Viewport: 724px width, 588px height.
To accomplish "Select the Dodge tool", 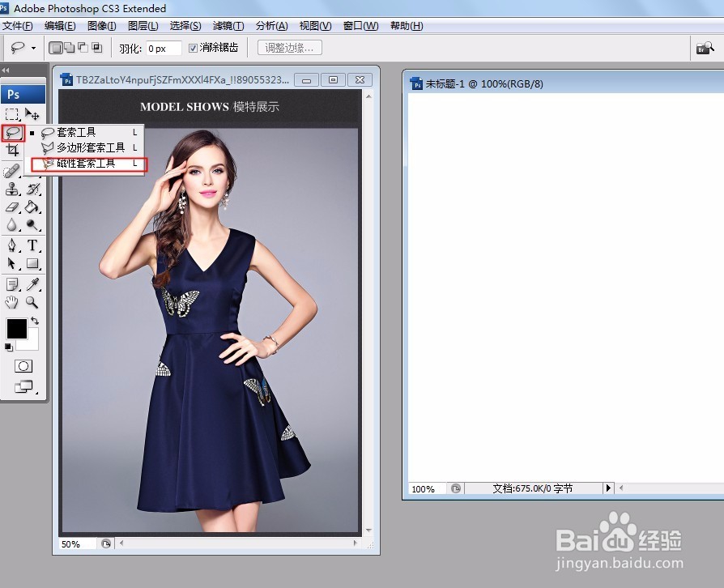I will [32, 224].
